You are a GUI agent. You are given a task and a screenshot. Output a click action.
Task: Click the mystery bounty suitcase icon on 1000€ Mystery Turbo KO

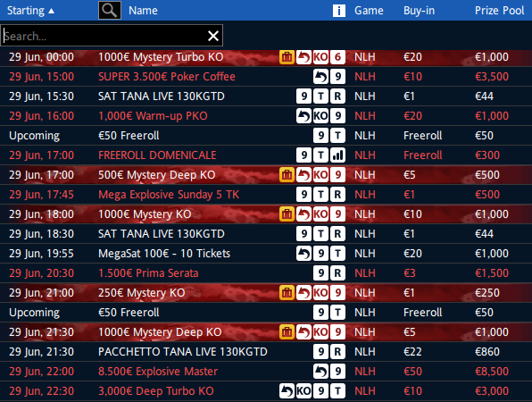click(287, 57)
